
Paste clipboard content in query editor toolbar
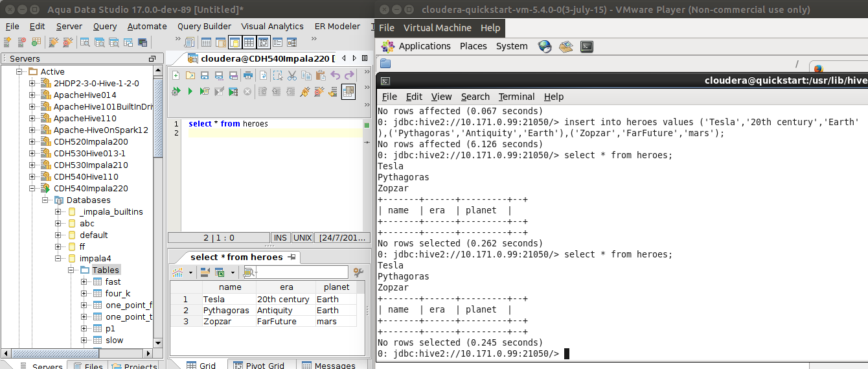(320, 75)
